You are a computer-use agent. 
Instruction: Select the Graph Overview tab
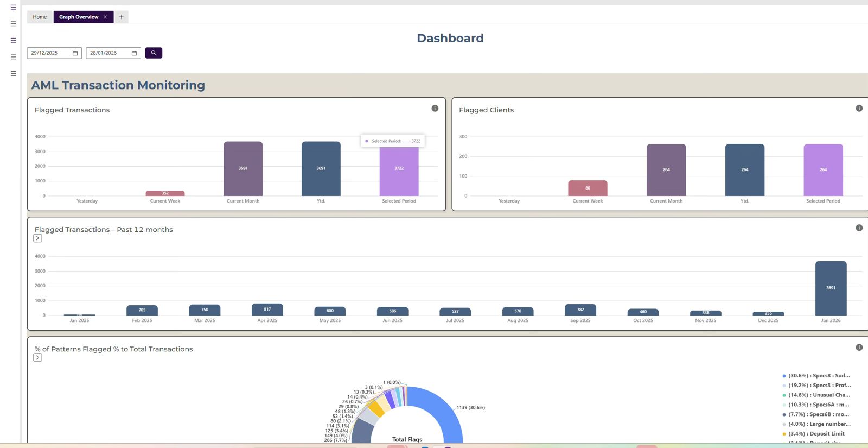click(x=79, y=17)
